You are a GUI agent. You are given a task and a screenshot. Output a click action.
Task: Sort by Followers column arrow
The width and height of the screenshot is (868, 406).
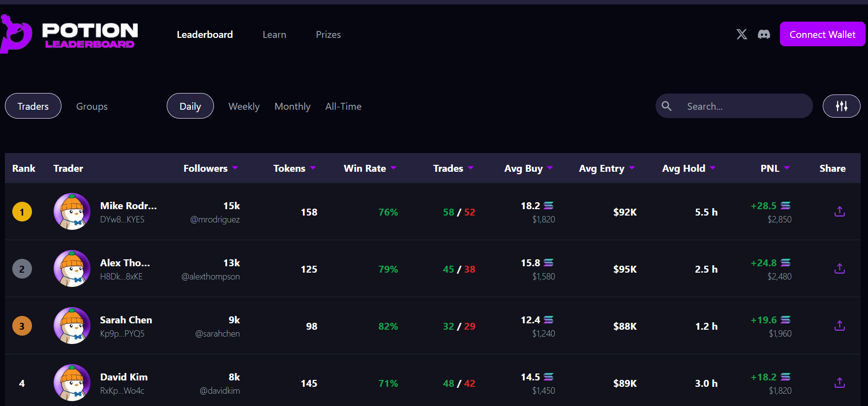235,168
